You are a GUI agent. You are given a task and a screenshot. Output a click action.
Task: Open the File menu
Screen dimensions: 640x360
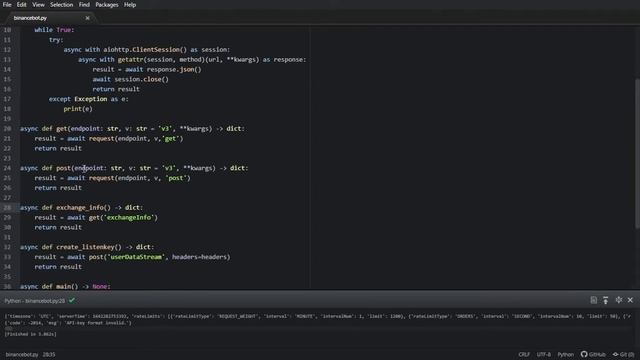(7, 5)
